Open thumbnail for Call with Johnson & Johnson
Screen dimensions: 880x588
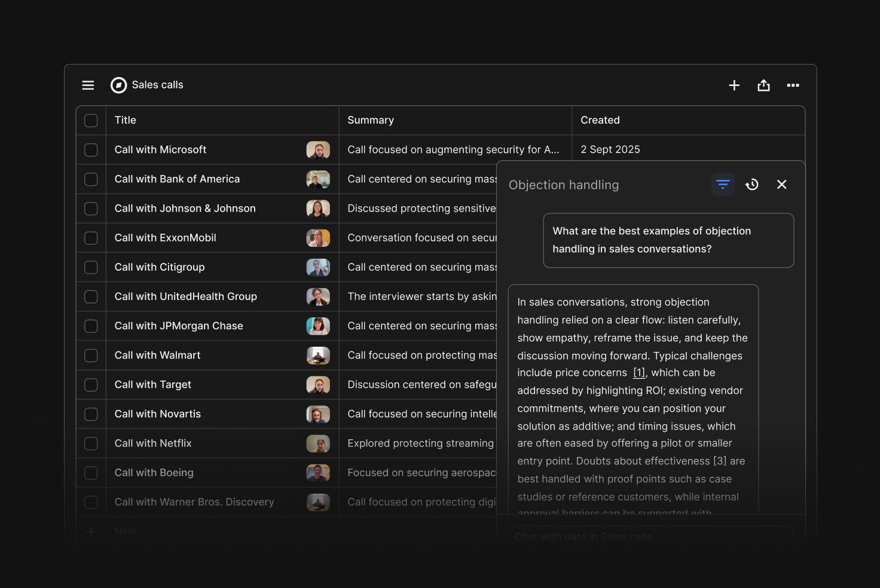318,209
